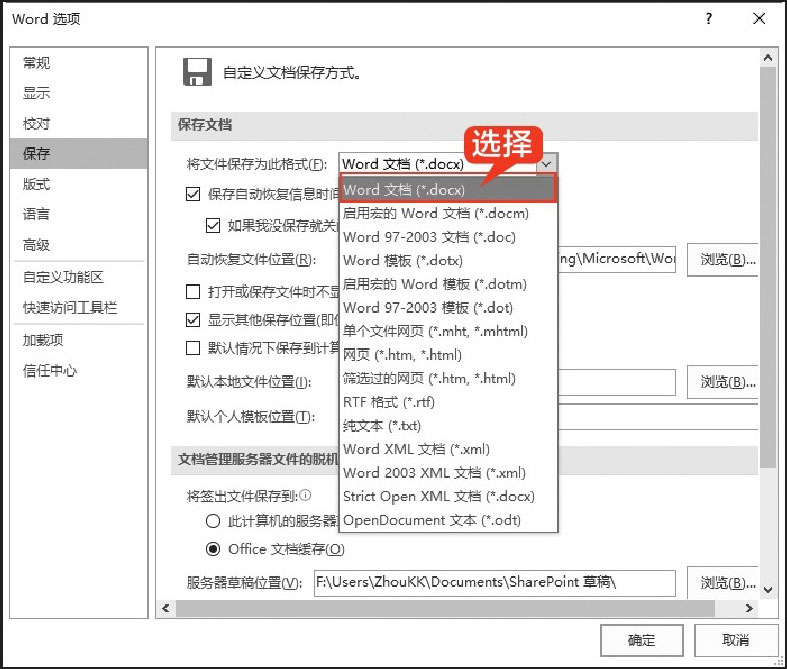Open the 版式 options category
787x669 pixels.
78,184
